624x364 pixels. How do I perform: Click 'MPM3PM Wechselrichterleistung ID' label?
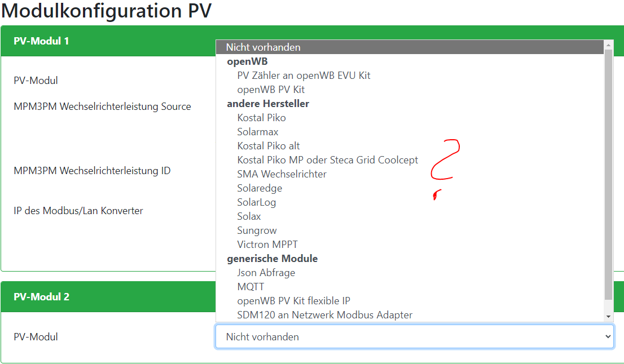92,171
